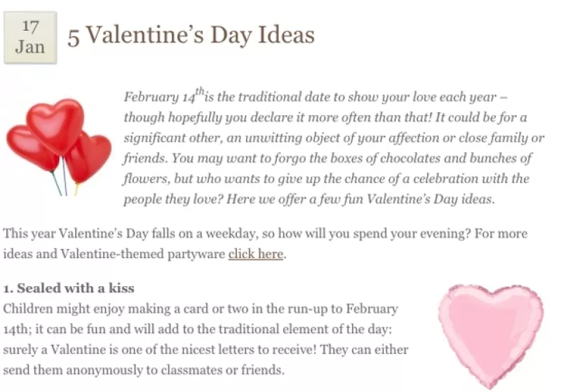Open the 'click here' partyware link

pos(256,254)
